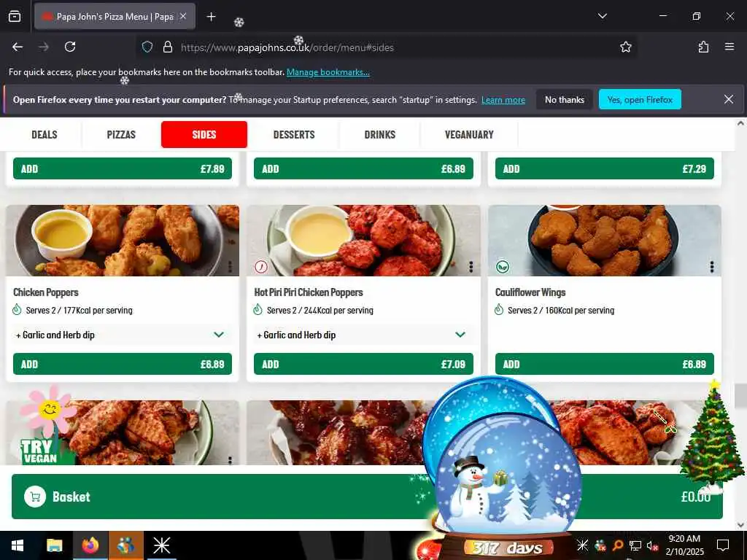Open the Cauliflower Wings product image

[x=605, y=241]
